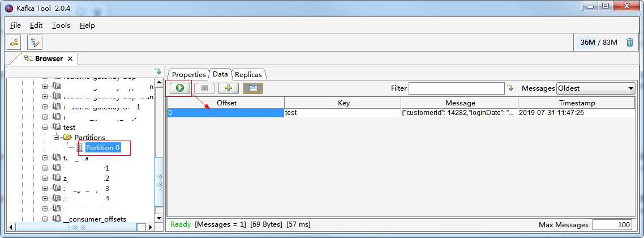Close the Browser tab with its X
This screenshot has width=644, height=238.
pos(70,59)
